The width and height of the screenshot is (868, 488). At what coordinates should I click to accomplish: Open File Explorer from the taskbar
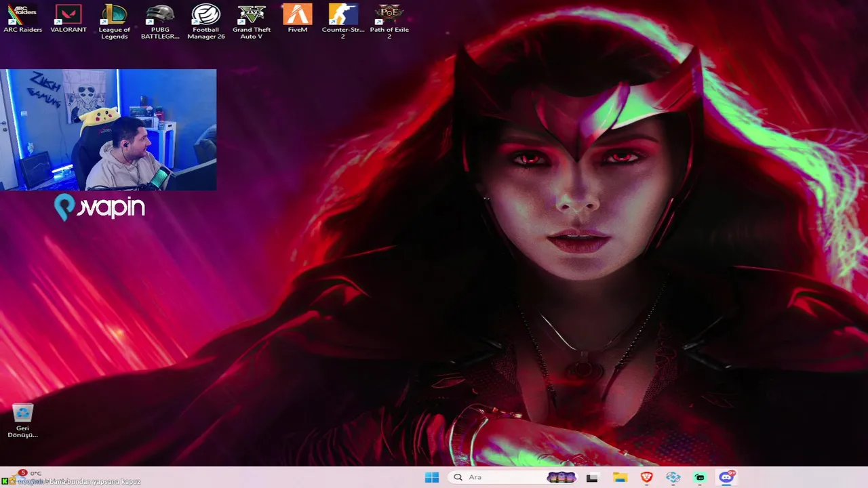tap(620, 477)
